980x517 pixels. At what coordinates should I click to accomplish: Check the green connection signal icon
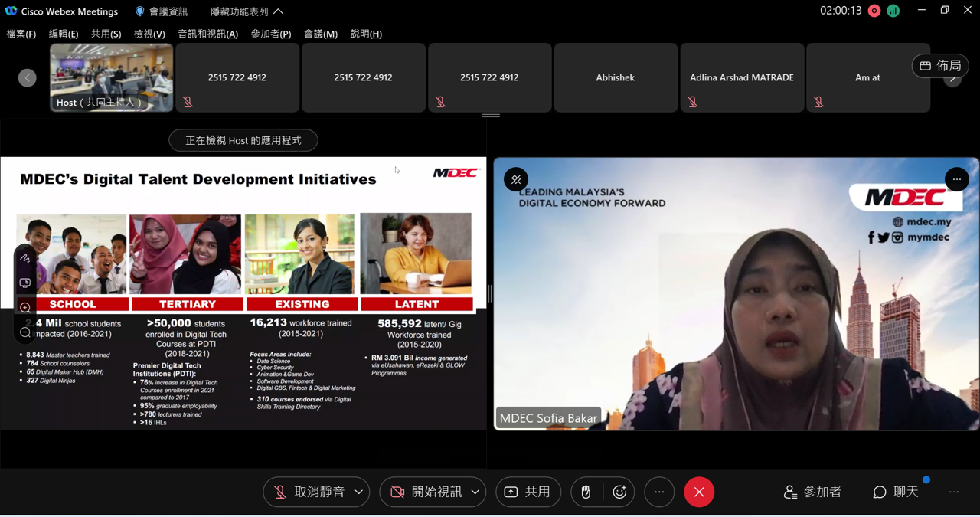click(893, 11)
